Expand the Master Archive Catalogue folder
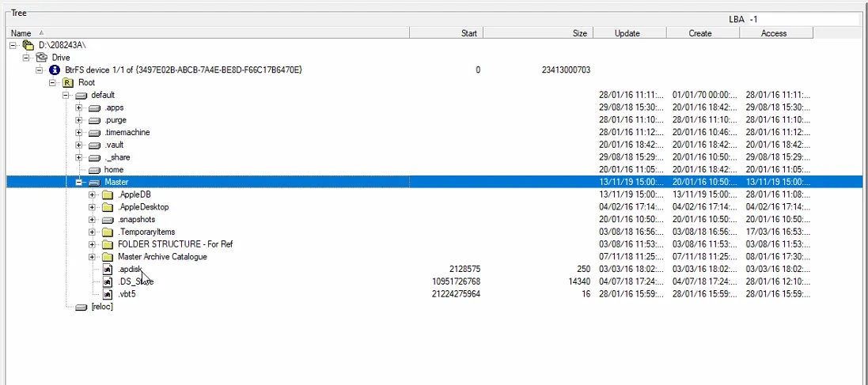The height and width of the screenshot is (385, 868). 93,257
